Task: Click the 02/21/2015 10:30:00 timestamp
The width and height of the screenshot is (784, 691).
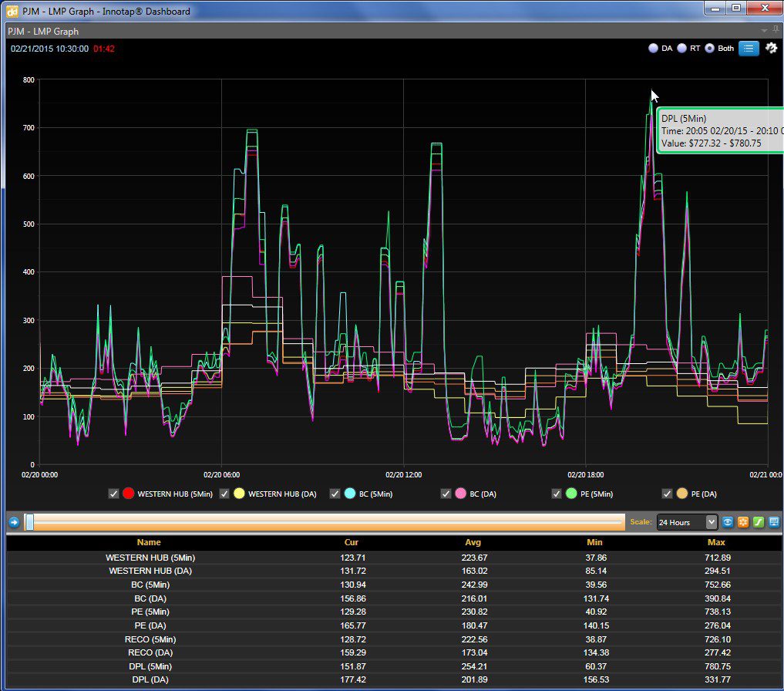Action: 49,49
